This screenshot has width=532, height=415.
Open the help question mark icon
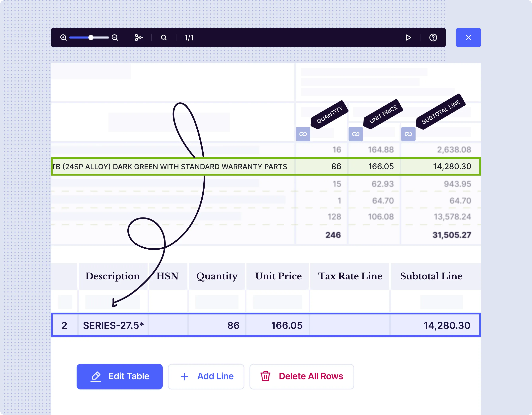[433, 38]
